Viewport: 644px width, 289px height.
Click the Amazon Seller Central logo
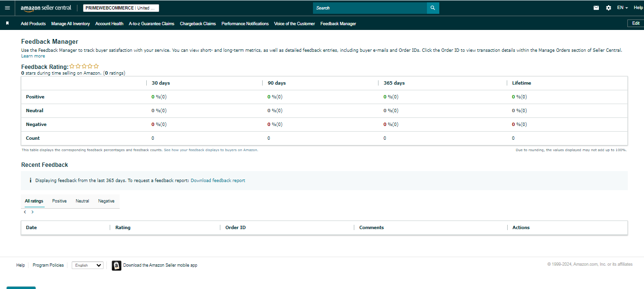coord(46,8)
